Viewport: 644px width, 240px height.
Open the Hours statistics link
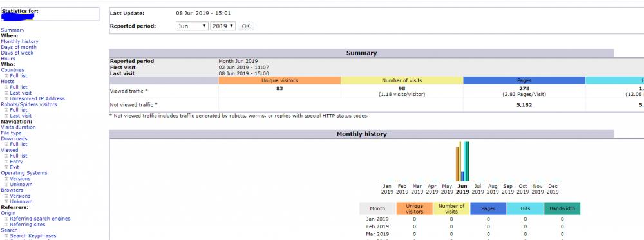8,59
